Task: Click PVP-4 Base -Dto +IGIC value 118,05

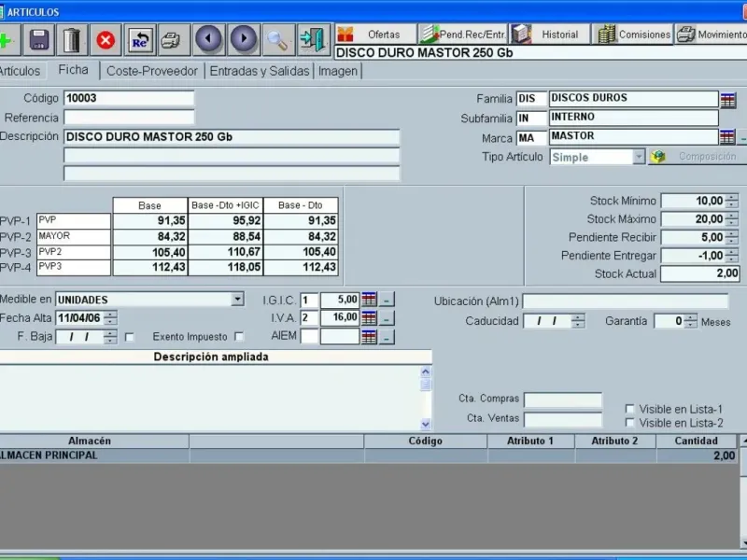Action: click(226, 267)
